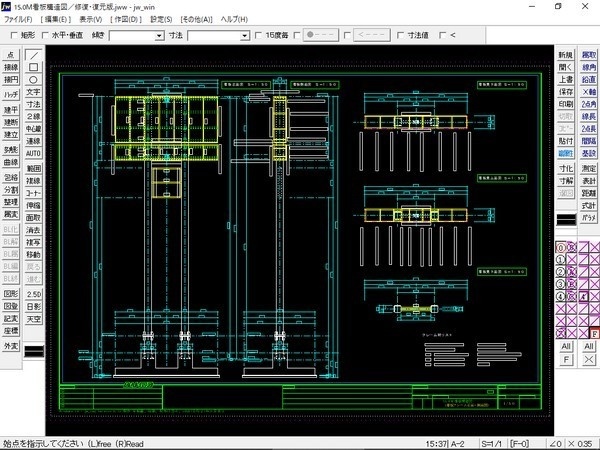Select the AUTO mode button
The height and width of the screenshot is (450, 600).
coord(33,153)
